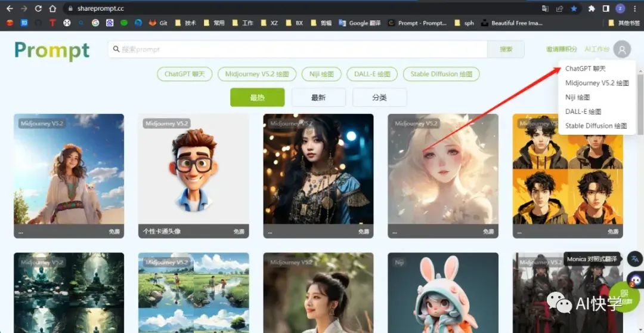Screen dimensions: 644x333
Task: Expand the 其他书签 bookmarks folder
Action: pyautogui.click(x=624, y=23)
